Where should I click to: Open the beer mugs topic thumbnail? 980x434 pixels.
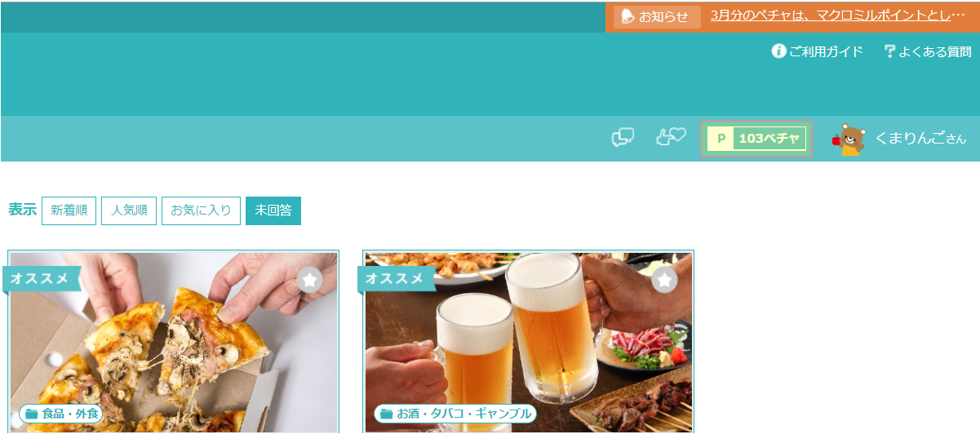(x=528, y=342)
